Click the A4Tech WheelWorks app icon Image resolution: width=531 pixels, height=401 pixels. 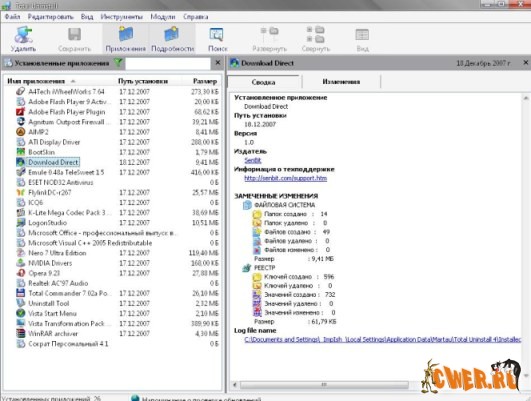pyautogui.click(x=21, y=91)
